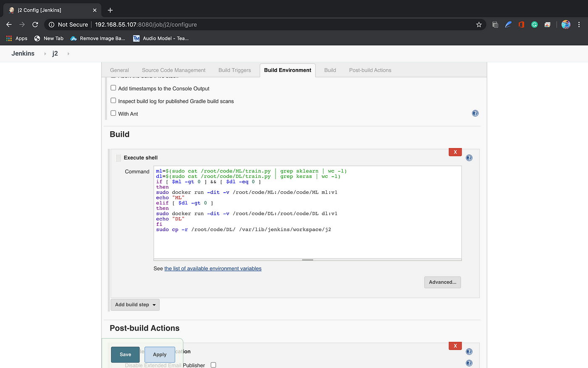Viewport: 588px width, 368px height.
Task: Open the New Tab bookmark
Action: (x=49, y=38)
